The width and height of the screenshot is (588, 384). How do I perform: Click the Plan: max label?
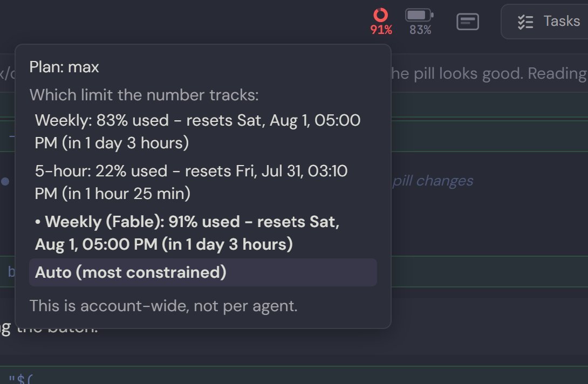(64, 67)
